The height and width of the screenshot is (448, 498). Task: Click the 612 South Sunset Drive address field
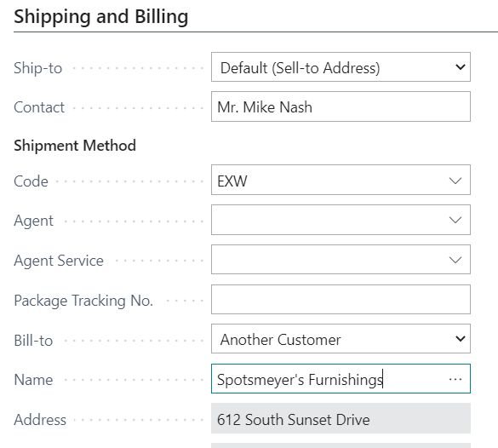(x=341, y=418)
